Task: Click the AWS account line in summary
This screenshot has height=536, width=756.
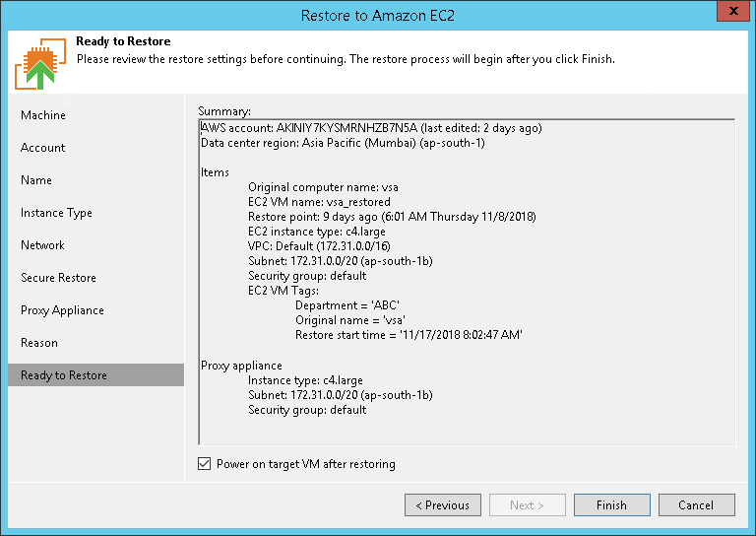Action: point(370,128)
